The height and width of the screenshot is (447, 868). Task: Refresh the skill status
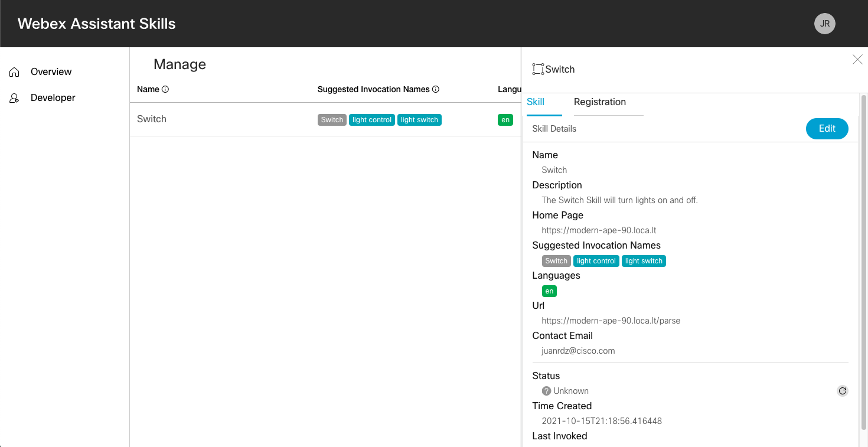843,391
